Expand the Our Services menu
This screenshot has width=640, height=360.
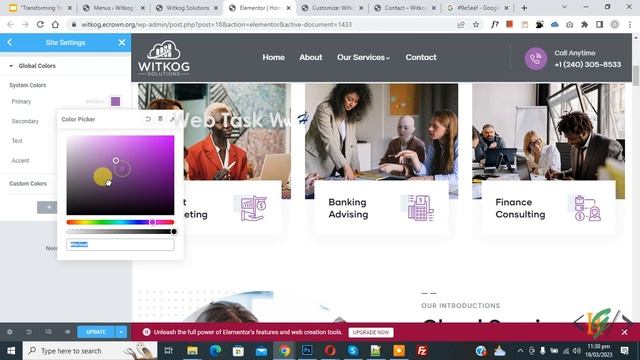[363, 57]
